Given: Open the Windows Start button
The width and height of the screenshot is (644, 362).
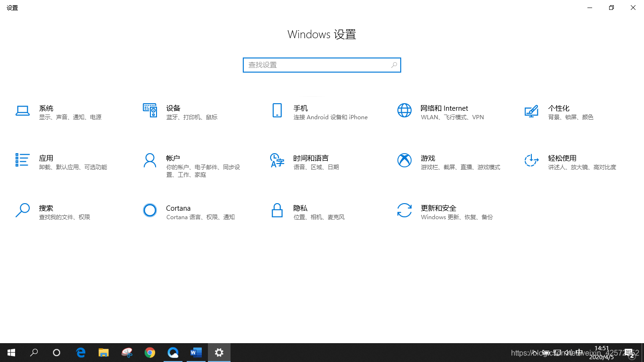Looking at the screenshot, I should pyautogui.click(x=11, y=353).
